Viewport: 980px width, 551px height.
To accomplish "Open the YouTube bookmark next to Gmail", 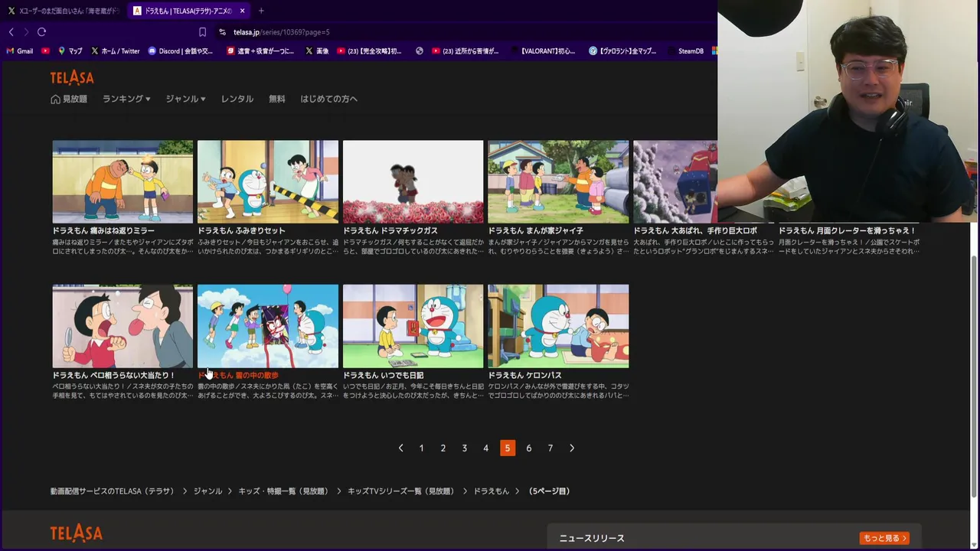I will coord(46,51).
